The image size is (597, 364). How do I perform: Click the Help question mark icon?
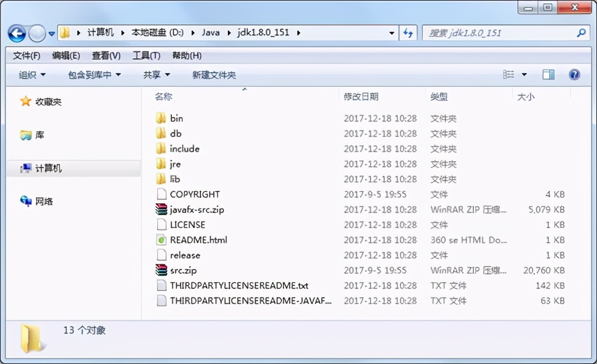click(x=574, y=74)
